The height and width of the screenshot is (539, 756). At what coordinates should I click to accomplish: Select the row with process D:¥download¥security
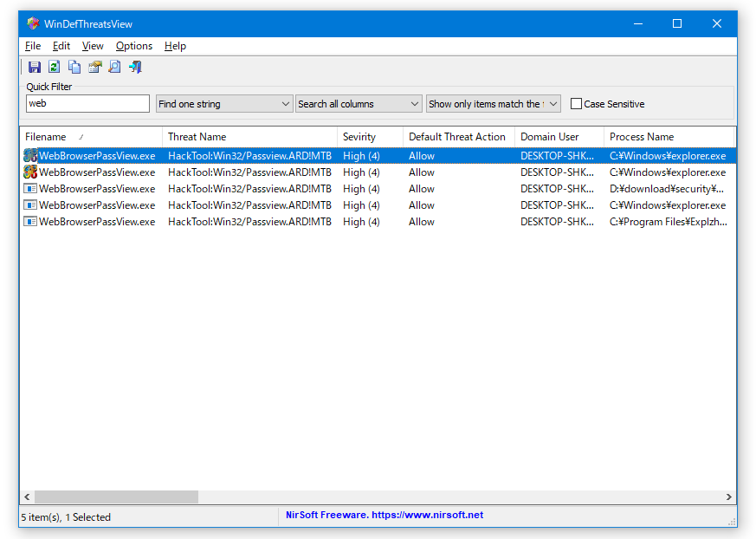point(378,189)
